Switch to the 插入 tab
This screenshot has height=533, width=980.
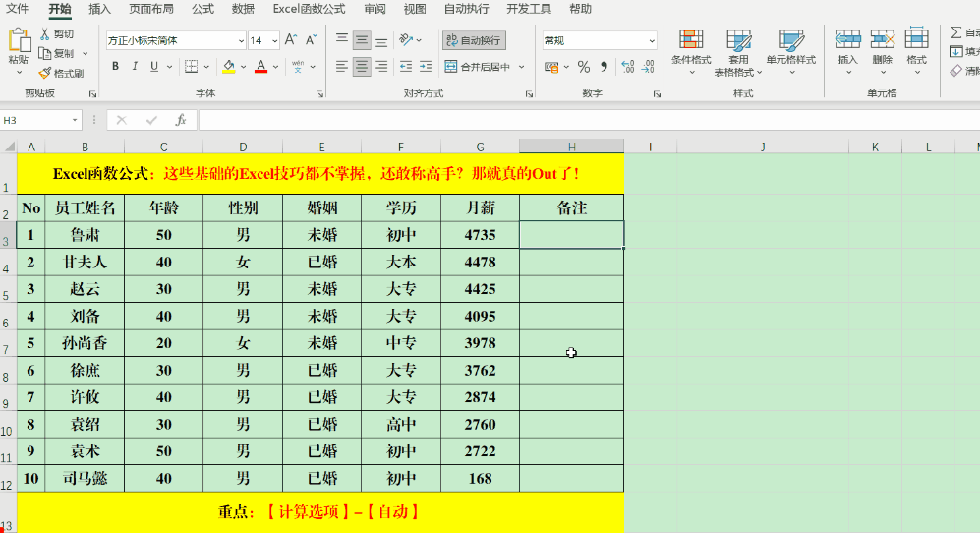[x=100, y=9]
